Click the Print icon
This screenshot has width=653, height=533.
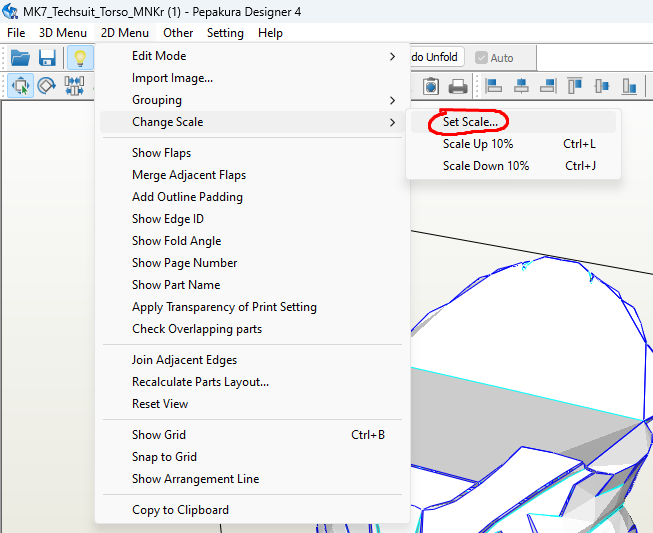pyautogui.click(x=458, y=87)
